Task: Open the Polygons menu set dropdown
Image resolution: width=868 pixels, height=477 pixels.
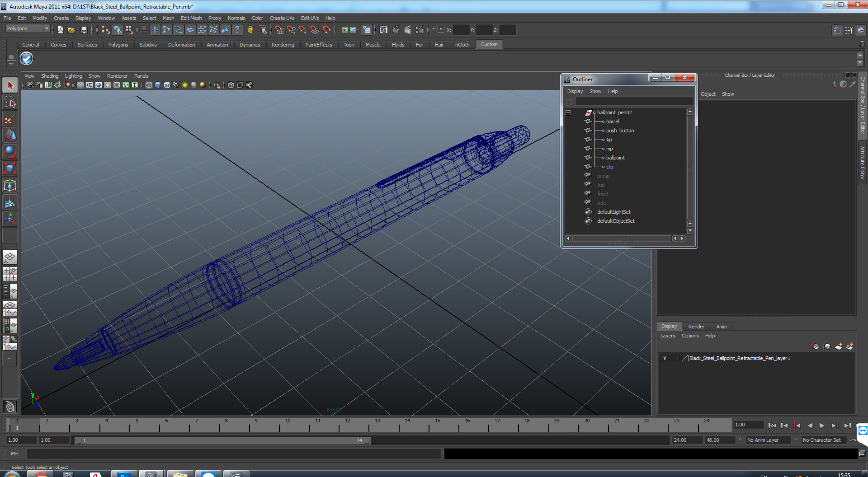Action: (28, 28)
